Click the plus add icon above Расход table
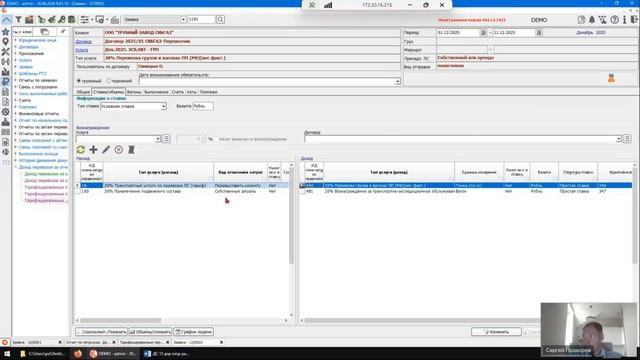The width and height of the screenshot is (640, 360). 93,150
